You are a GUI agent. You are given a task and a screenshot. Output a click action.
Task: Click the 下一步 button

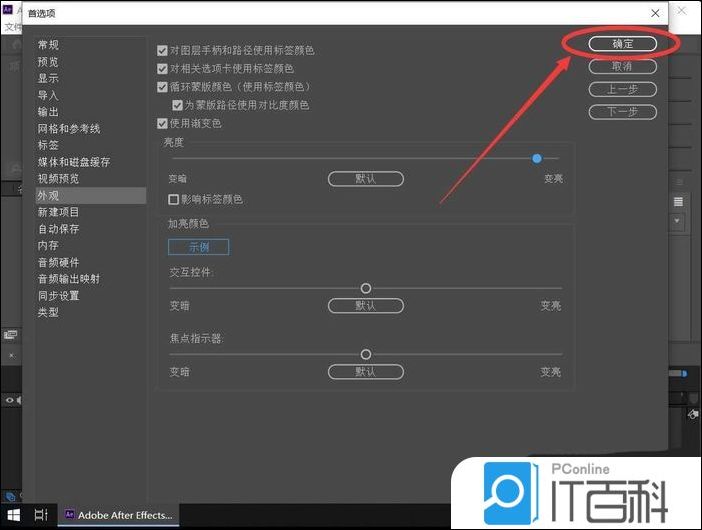(622, 111)
